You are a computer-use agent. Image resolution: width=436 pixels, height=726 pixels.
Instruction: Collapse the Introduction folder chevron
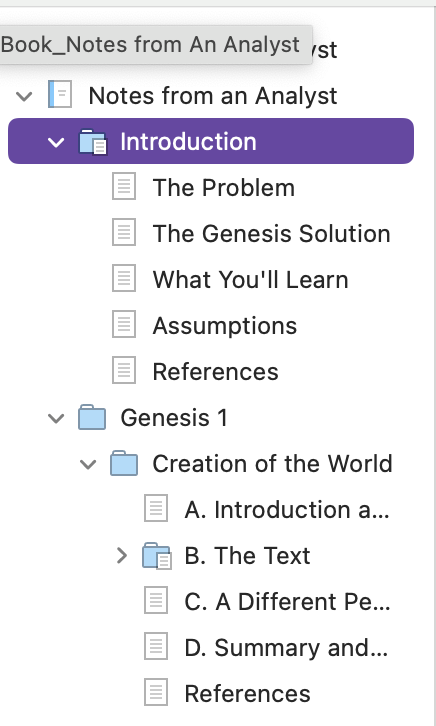coord(56,142)
